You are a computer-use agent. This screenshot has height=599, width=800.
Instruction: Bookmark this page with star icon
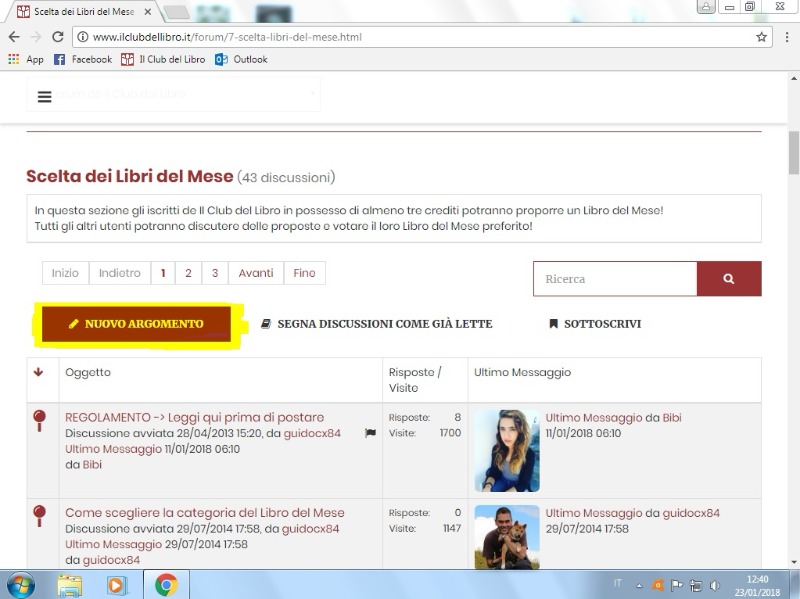coord(761,37)
